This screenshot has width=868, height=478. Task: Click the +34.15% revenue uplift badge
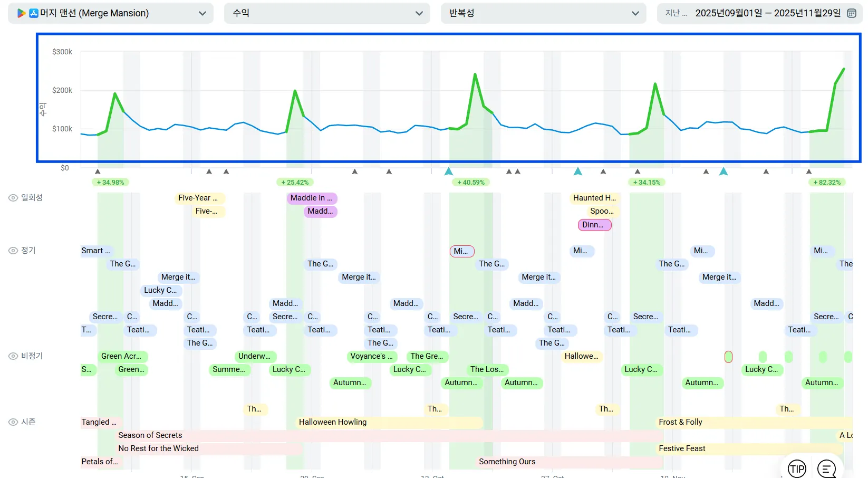(647, 183)
